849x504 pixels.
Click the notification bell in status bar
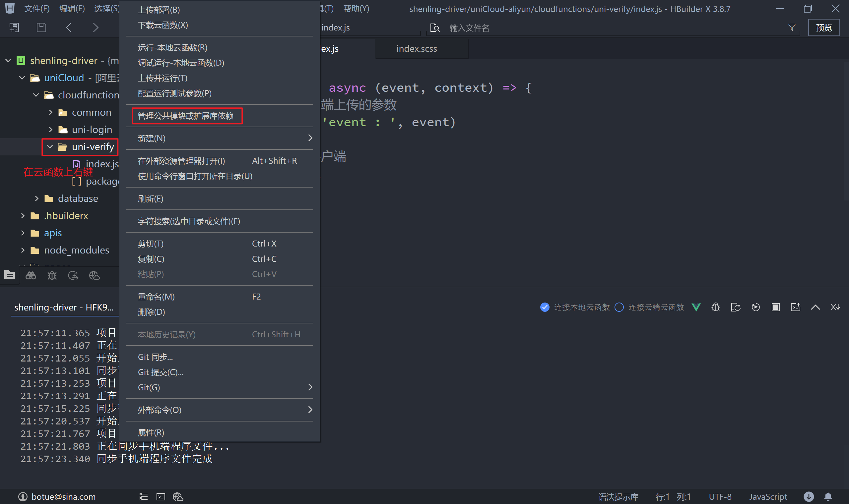coord(828,497)
